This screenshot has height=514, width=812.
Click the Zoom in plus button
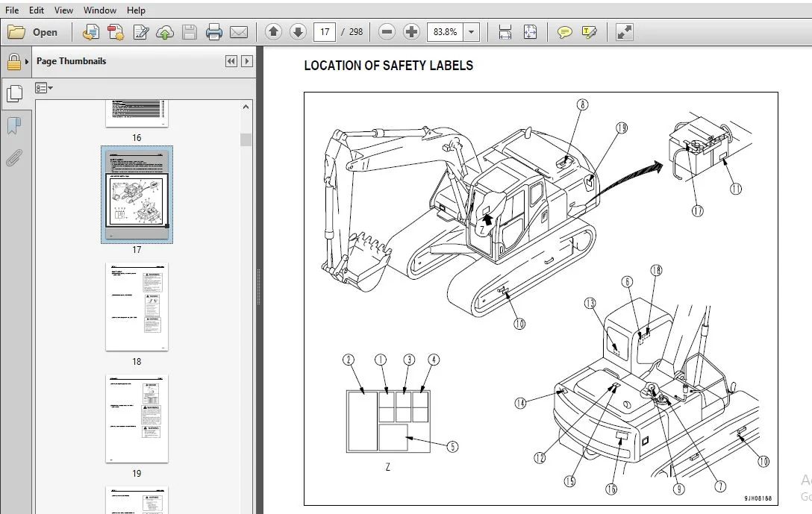[x=411, y=32]
